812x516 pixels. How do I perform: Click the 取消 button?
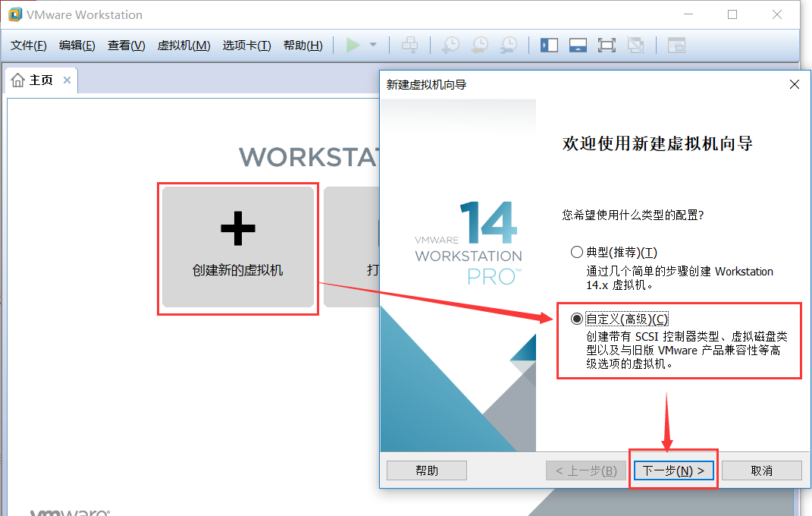(x=762, y=470)
